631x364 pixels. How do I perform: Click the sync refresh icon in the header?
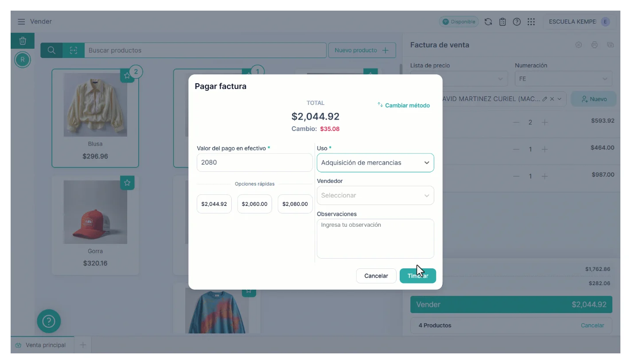(488, 22)
